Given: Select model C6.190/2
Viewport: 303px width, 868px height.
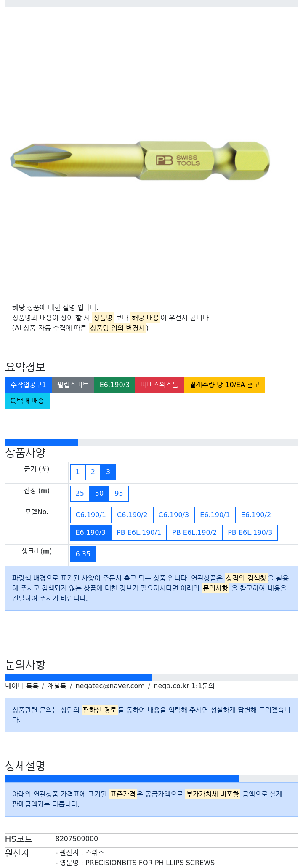Looking at the screenshot, I should pyautogui.click(x=132, y=515).
